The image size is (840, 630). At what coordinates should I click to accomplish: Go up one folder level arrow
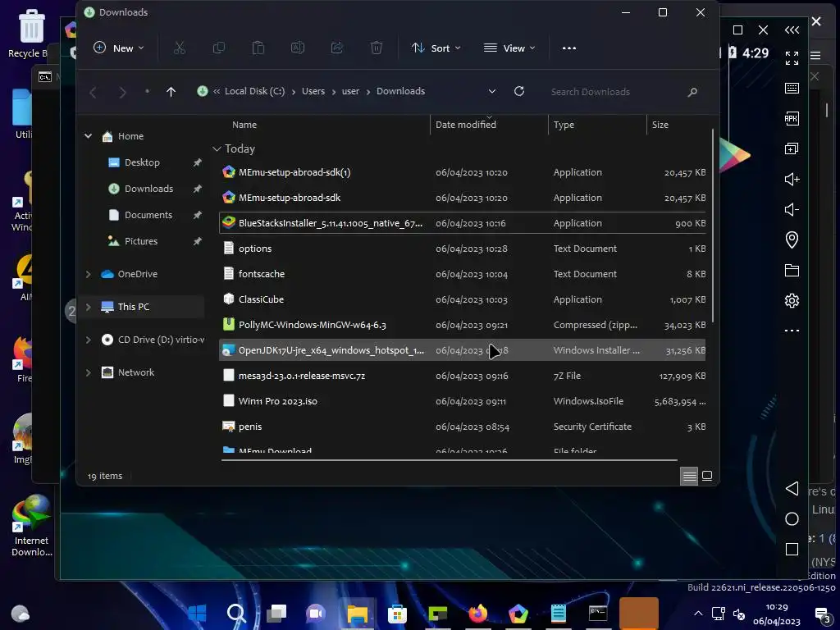[171, 92]
